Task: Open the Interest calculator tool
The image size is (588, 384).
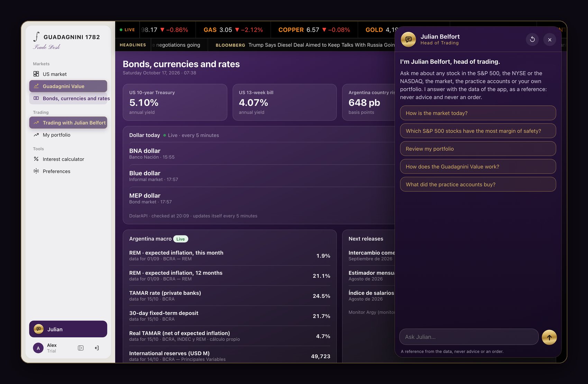Action: pyautogui.click(x=68, y=159)
